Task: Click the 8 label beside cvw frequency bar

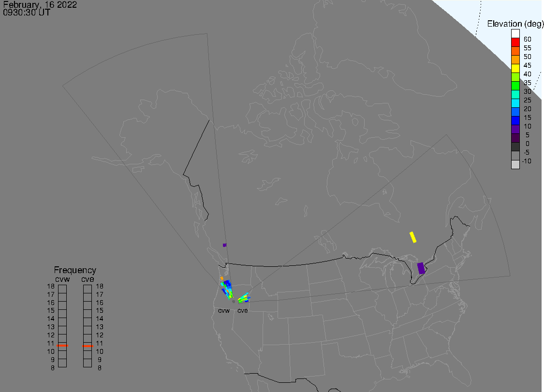Action: tap(53, 368)
